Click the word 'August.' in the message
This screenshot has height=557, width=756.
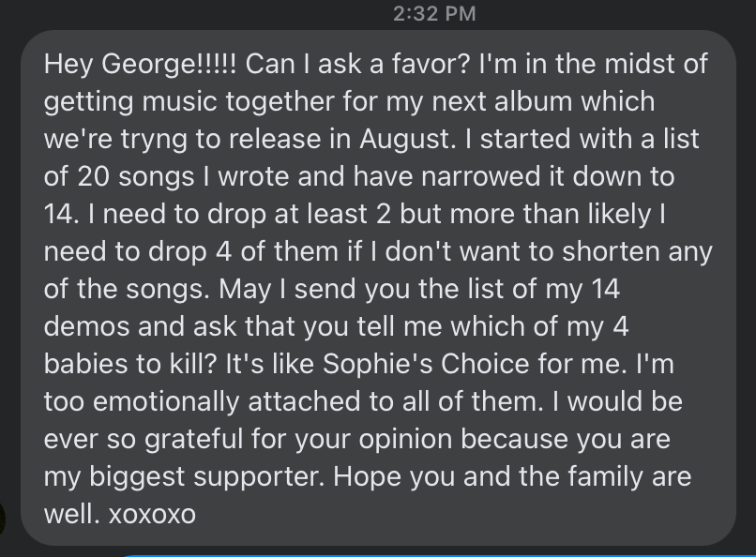point(407,140)
